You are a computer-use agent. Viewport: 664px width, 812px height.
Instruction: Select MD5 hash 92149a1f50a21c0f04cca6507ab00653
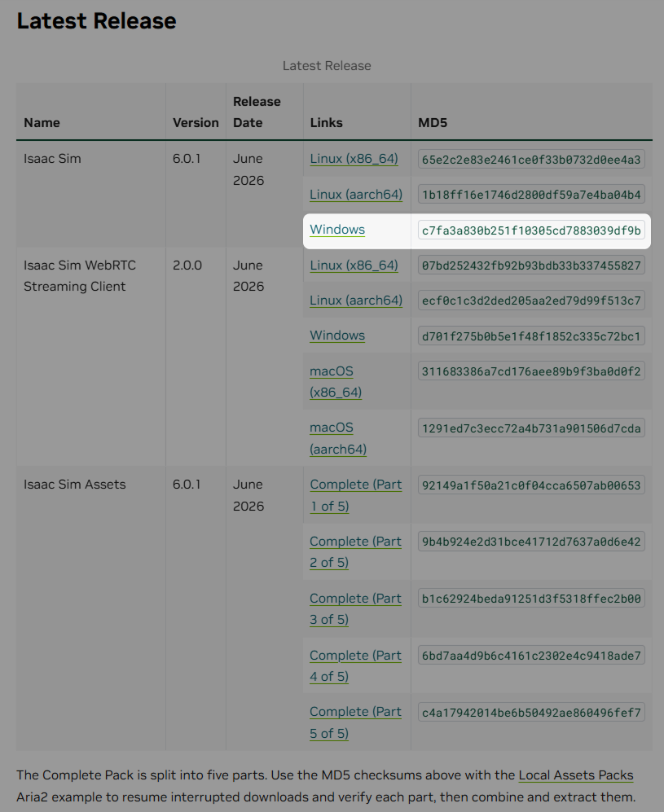tap(531, 485)
